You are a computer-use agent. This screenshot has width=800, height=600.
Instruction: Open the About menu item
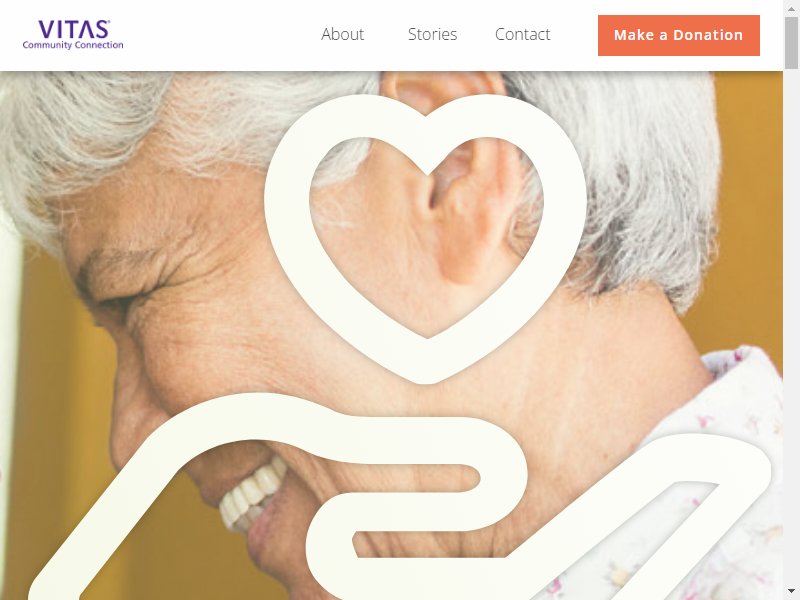[x=342, y=34]
